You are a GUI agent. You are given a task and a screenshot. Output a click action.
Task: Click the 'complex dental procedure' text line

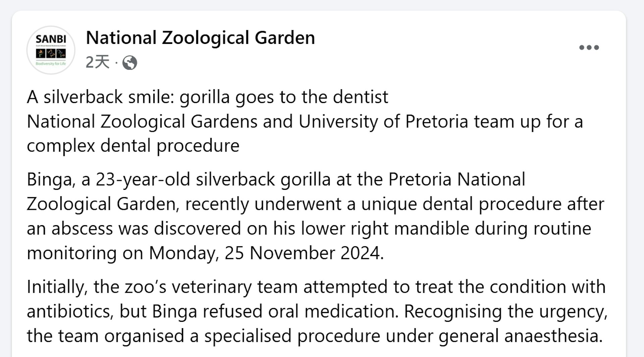133,146
